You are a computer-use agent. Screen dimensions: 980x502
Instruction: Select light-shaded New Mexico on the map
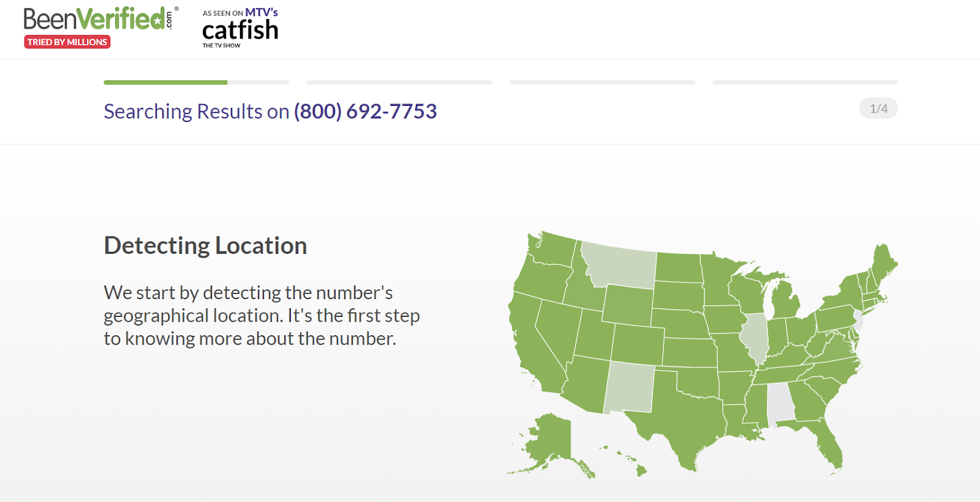click(x=630, y=387)
